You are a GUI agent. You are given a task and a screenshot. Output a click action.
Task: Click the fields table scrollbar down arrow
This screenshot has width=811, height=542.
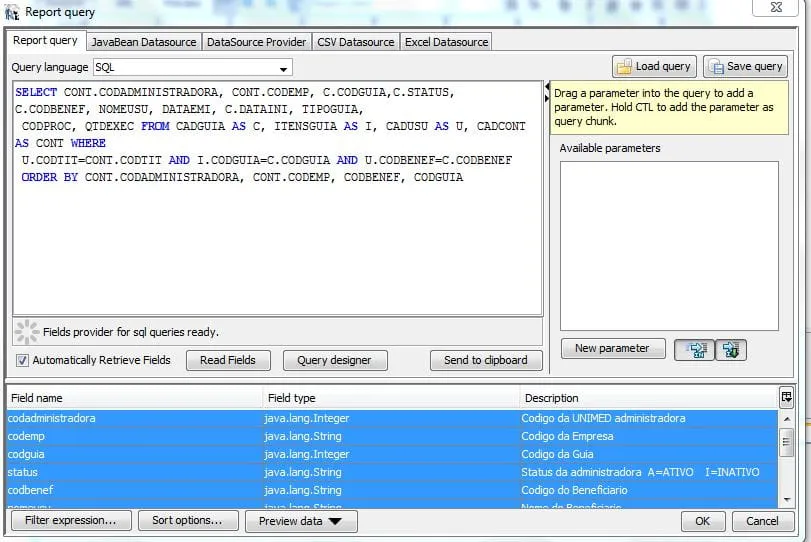pyautogui.click(x=787, y=500)
